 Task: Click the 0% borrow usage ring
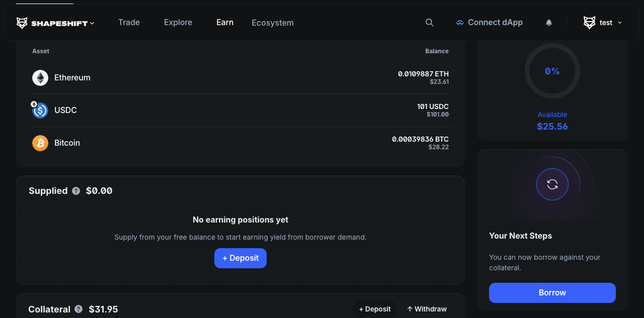click(x=552, y=71)
